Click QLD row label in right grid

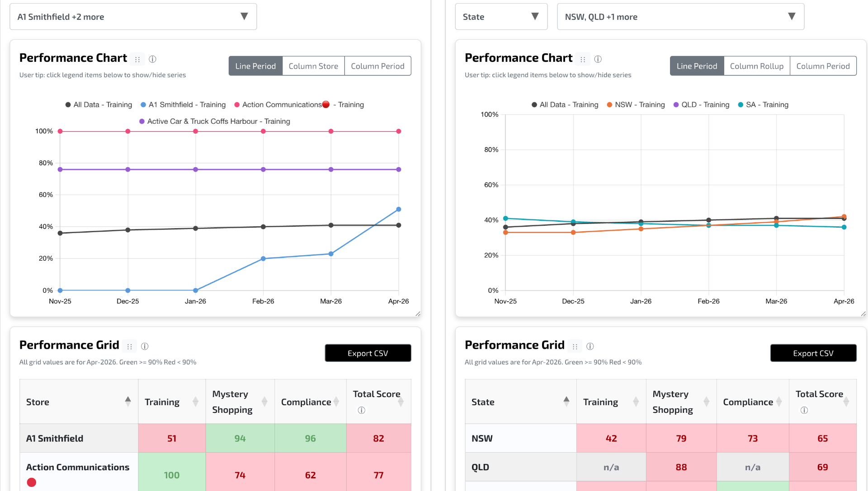pos(480,467)
